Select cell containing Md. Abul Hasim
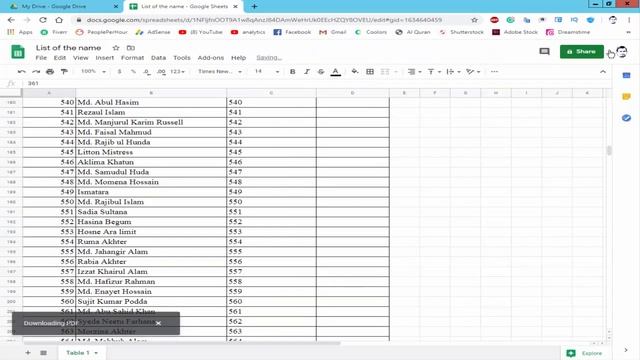 coord(151,102)
